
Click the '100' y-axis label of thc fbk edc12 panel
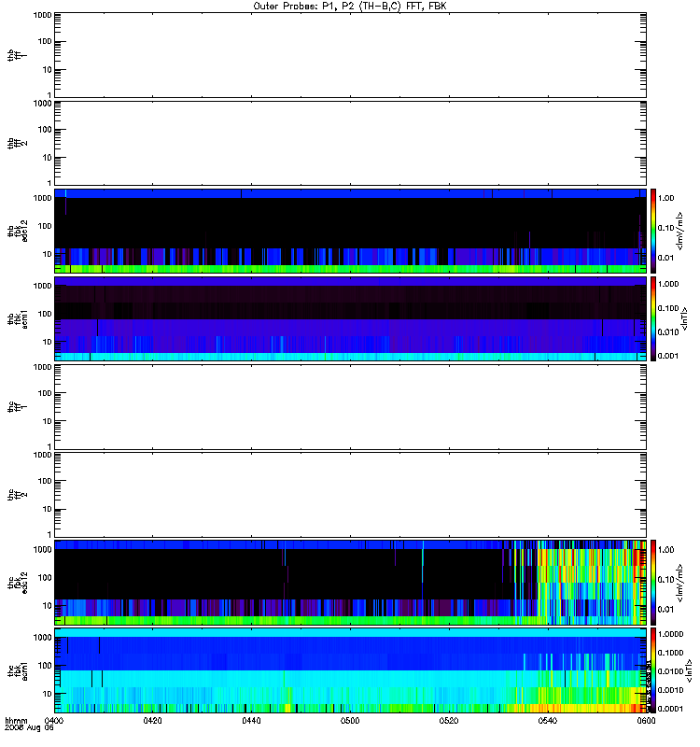point(45,578)
